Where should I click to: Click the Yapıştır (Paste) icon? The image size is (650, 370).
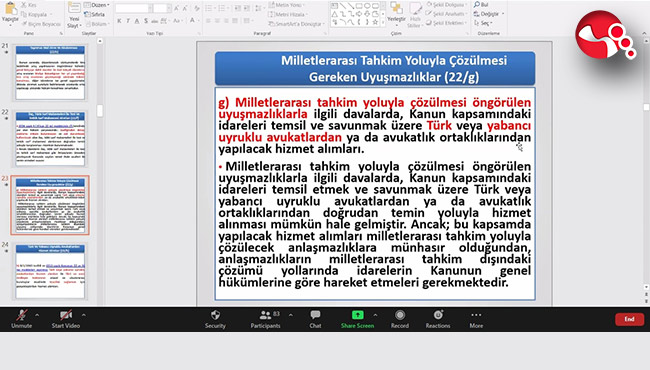[x=10, y=9]
